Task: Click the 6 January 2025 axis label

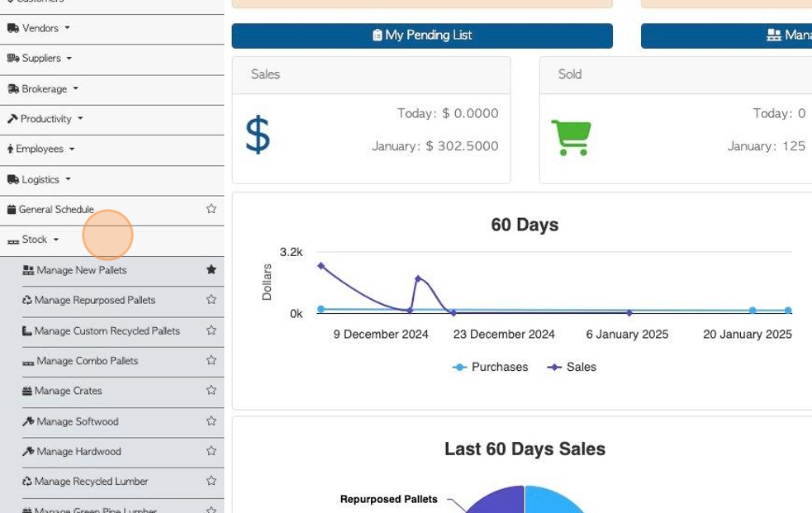Action: click(627, 335)
